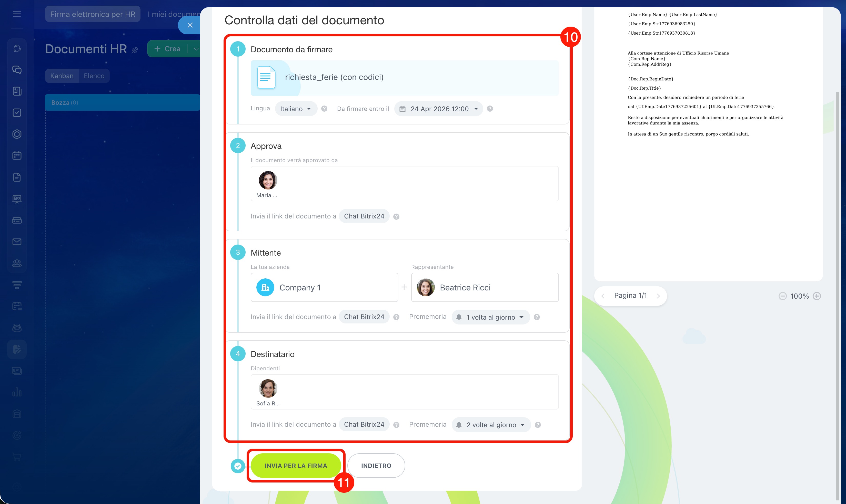Click the zoom out minus icon
This screenshot has height=504, width=846.
coord(782,296)
